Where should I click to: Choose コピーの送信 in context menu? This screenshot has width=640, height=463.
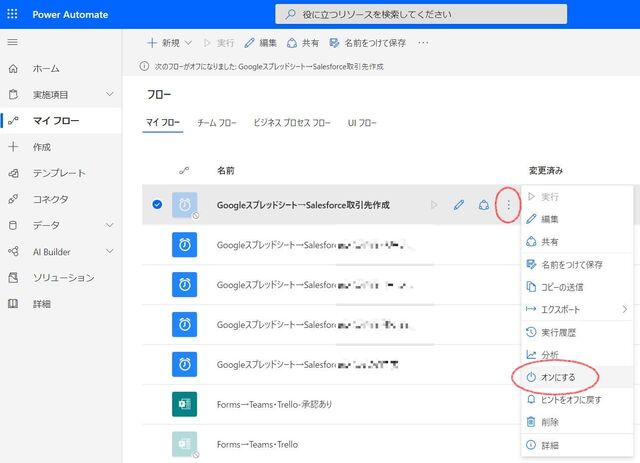pyautogui.click(x=577, y=287)
